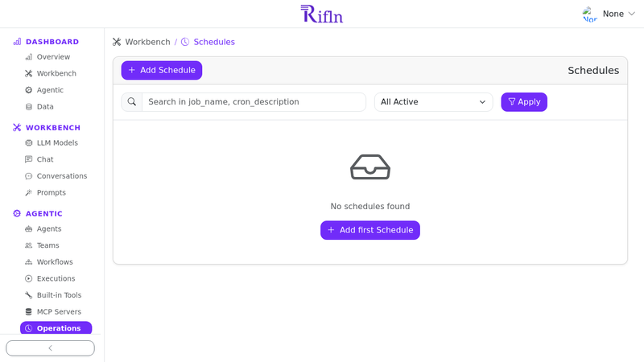Image resolution: width=644 pixels, height=362 pixels.
Task: Click the Agents robot icon
Action: coord(29,229)
